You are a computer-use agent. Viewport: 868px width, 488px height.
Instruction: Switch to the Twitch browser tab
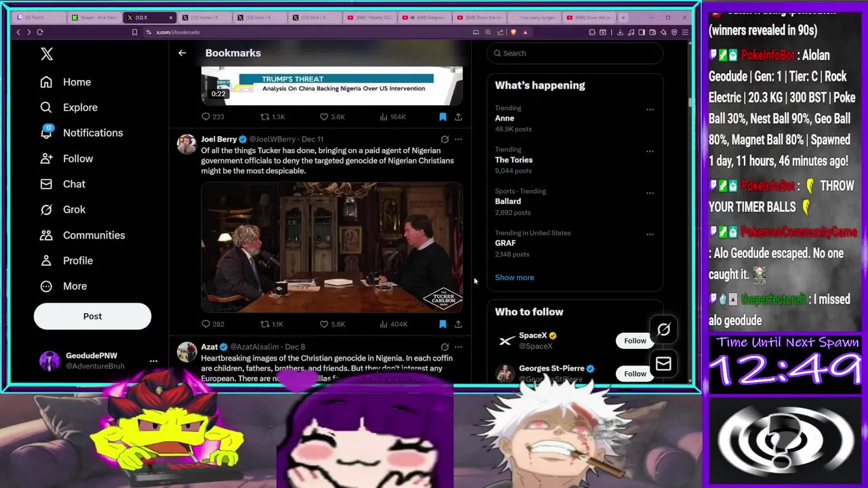point(38,17)
